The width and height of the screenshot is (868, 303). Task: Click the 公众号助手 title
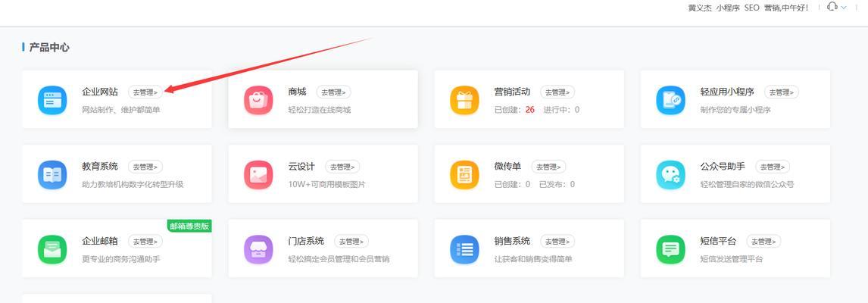click(x=723, y=166)
